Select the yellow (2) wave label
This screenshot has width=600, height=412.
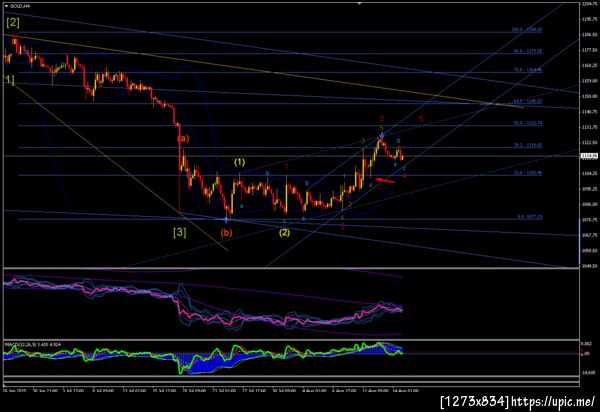click(284, 232)
